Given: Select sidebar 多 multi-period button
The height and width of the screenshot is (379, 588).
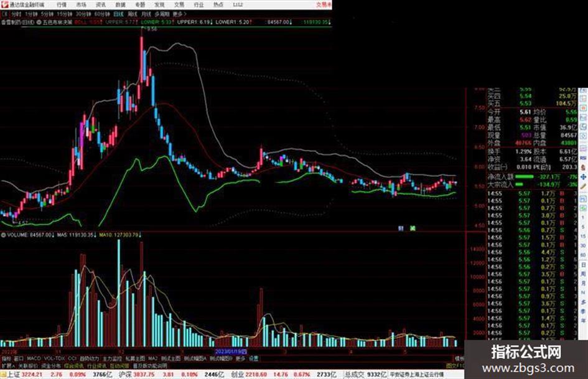Looking at the screenshot, I should point(583,302).
